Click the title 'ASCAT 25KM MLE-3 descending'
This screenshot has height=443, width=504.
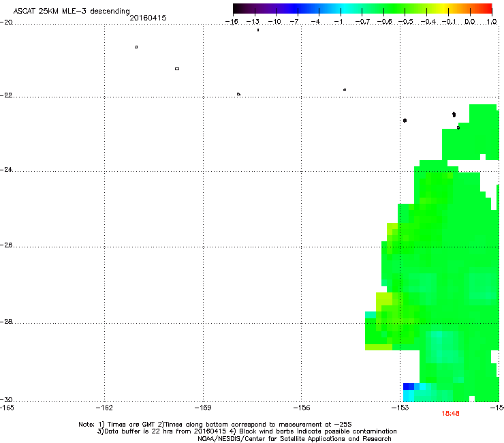tap(72, 11)
